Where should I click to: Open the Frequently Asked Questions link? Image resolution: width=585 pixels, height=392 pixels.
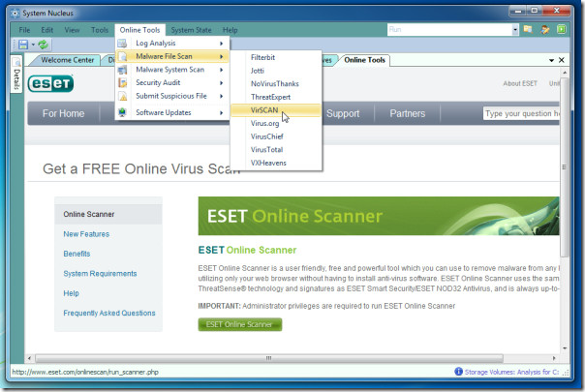coord(109,314)
